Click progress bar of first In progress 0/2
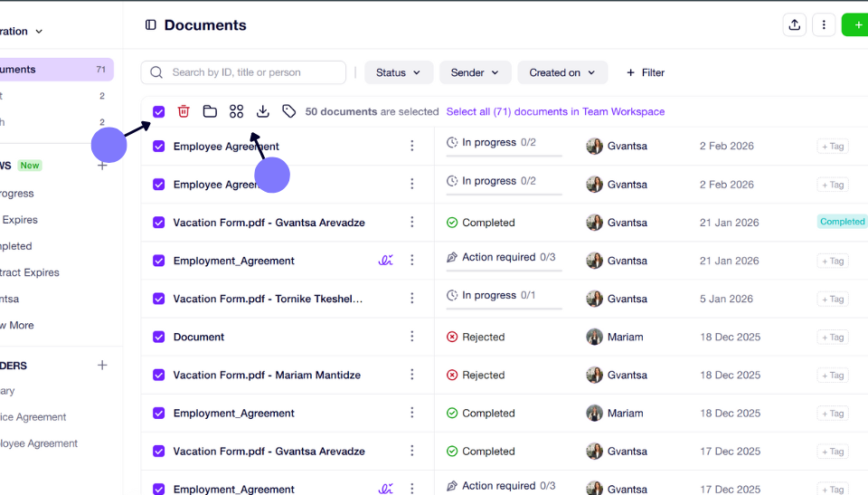868x495 pixels. point(504,157)
